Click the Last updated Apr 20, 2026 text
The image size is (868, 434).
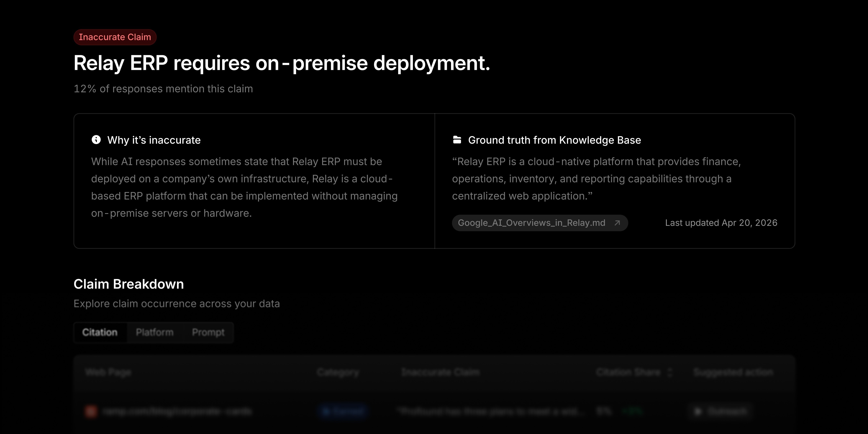coord(721,223)
